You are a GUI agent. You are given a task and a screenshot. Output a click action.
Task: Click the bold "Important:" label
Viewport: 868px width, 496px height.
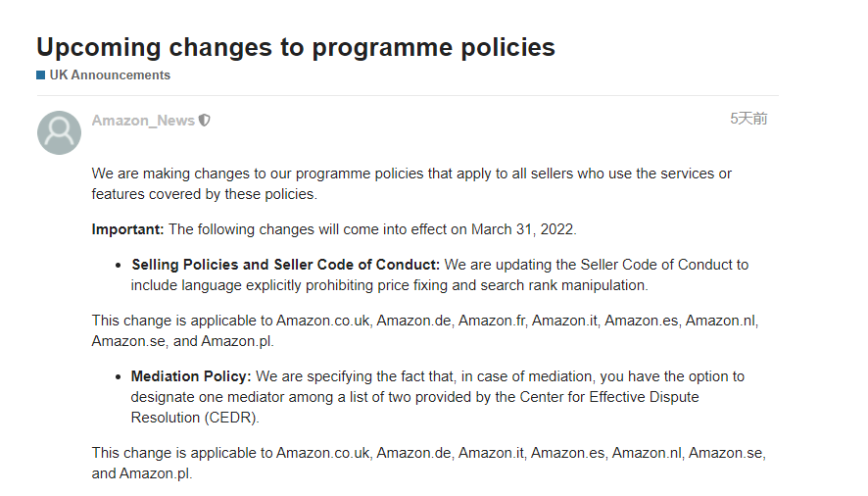tap(127, 229)
